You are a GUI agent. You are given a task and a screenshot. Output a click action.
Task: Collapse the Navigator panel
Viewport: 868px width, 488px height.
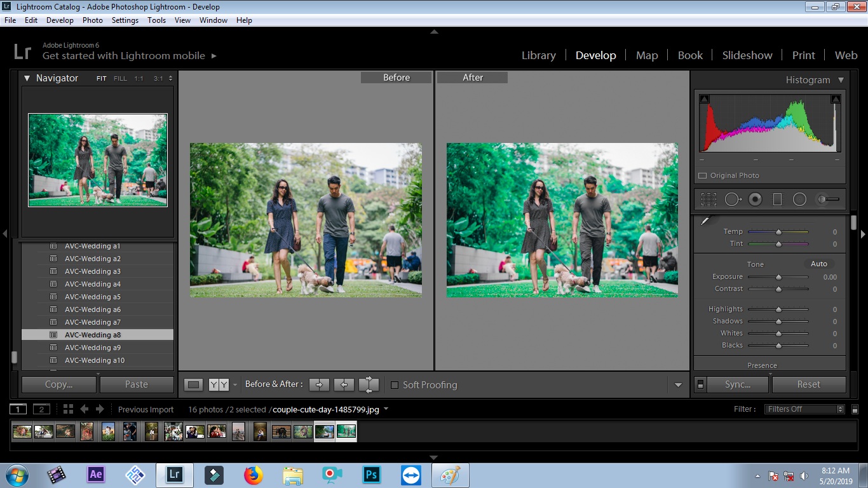[27, 78]
